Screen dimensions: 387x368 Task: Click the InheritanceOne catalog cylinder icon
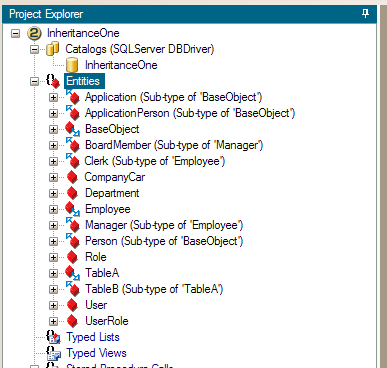coord(72,65)
